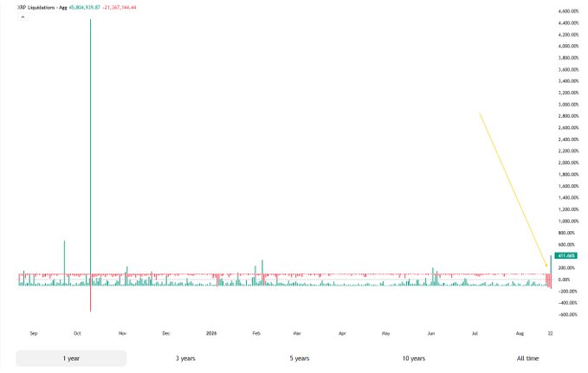Click the XRP Liquidations - Agg legend title
This screenshot has height=373, width=588.
click(x=42, y=7)
